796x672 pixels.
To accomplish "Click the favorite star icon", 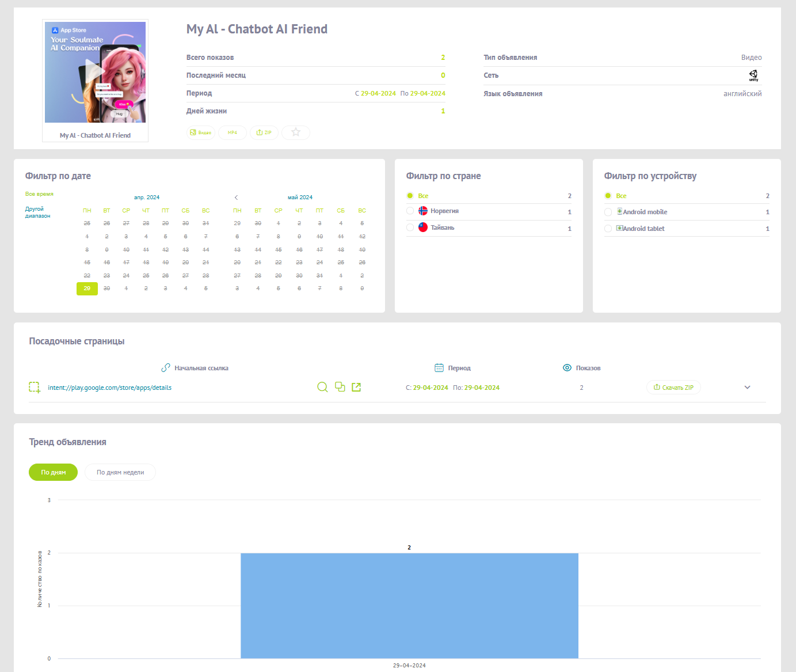I will (x=296, y=132).
